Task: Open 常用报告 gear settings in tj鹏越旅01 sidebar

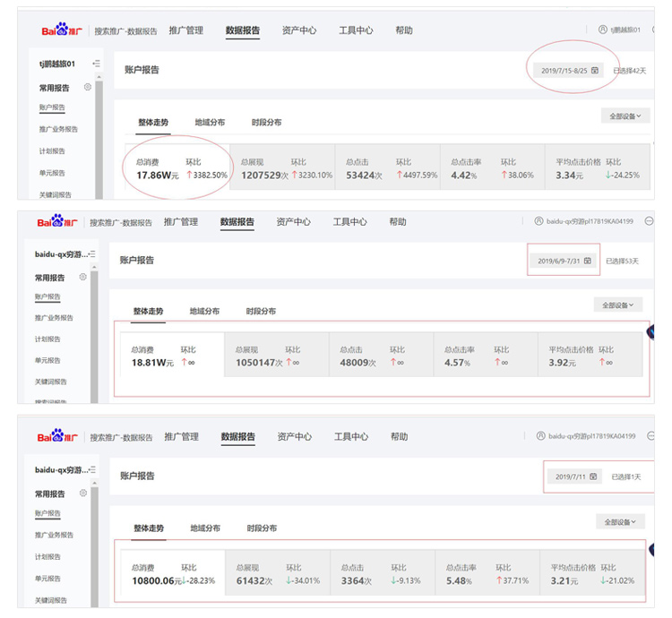Action: coord(88,87)
